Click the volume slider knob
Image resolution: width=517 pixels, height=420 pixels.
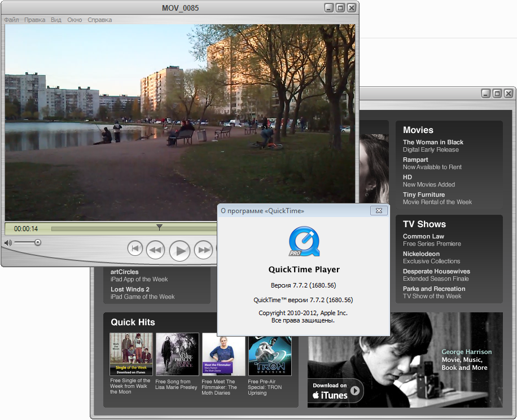coord(38,242)
